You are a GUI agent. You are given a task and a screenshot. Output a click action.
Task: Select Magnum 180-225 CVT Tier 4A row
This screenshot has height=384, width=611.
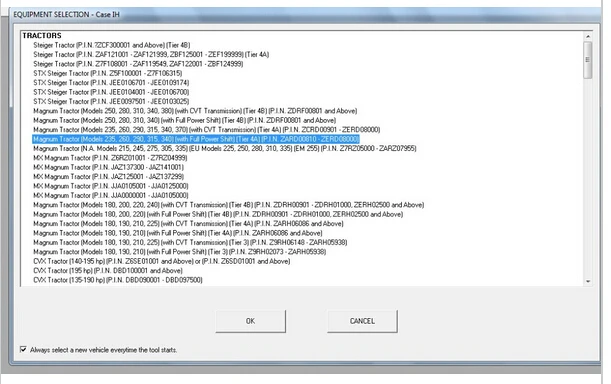188,224
